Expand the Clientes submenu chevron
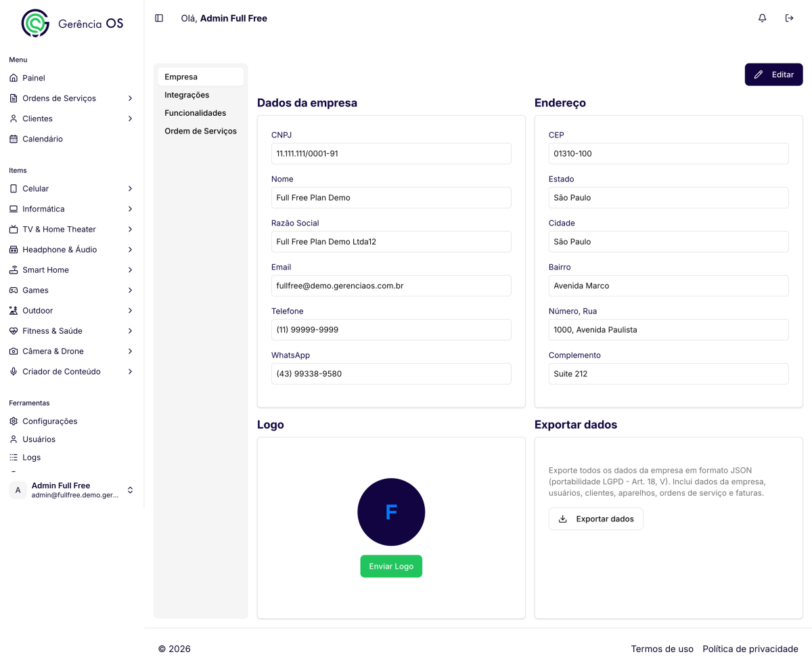812x669 pixels. pos(130,118)
